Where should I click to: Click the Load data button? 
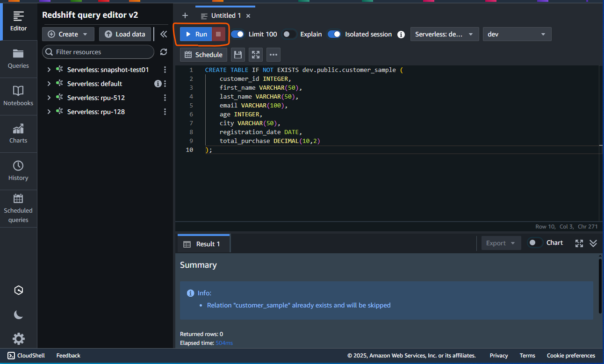click(x=125, y=34)
